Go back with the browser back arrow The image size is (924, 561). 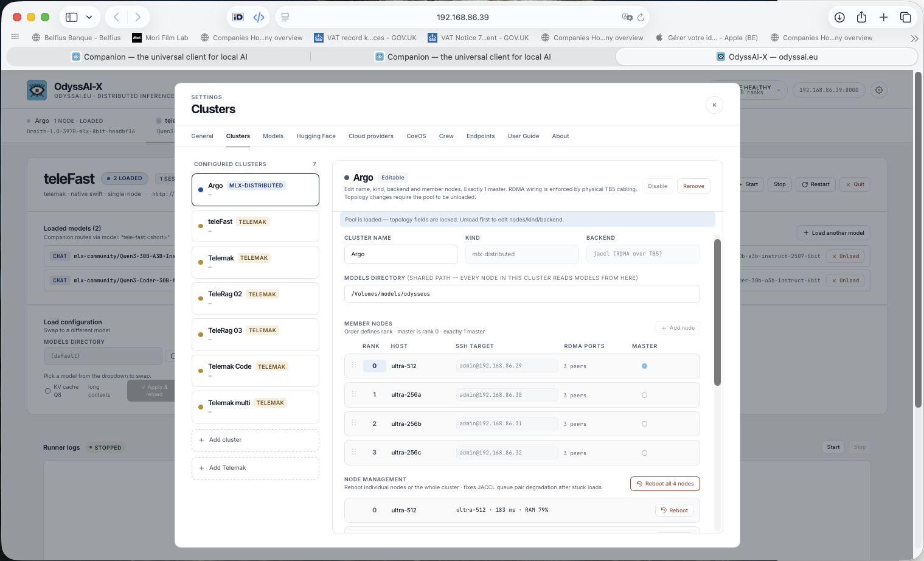[116, 17]
